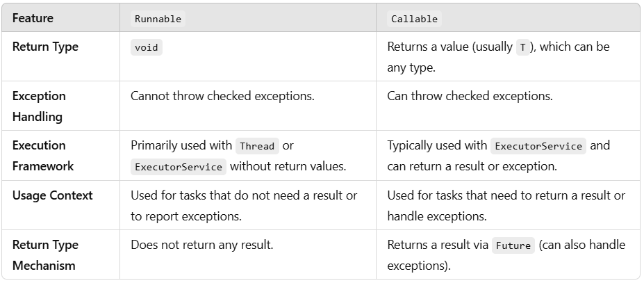Select the Usage Context row label
644x283 pixels.
click(x=53, y=195)
